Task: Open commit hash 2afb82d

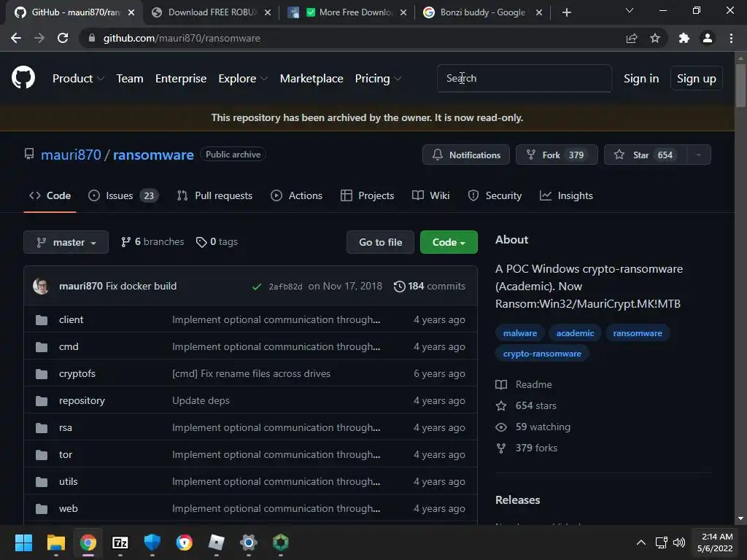Action: (285, 287)
